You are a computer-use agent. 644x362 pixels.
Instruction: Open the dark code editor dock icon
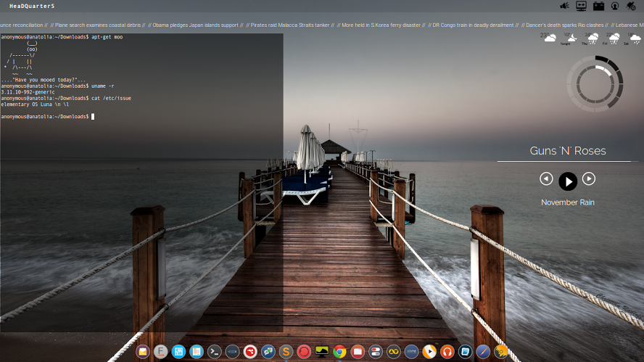[233, 352]
